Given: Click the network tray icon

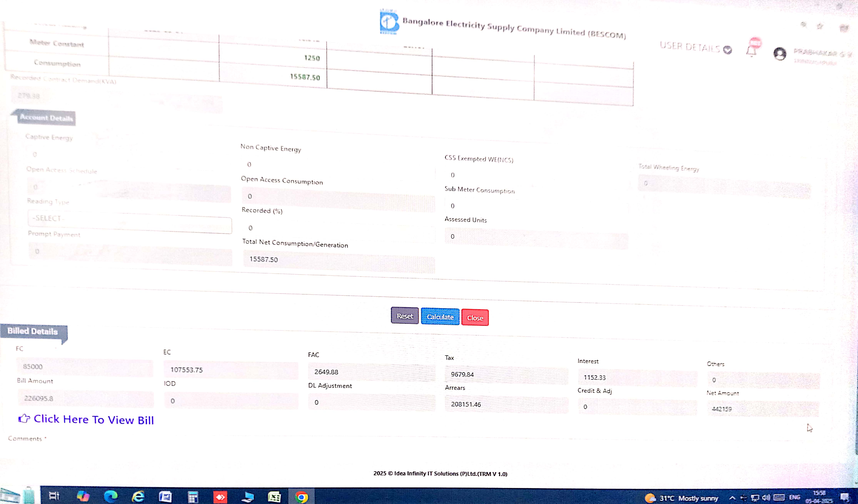Looking at the screenshot, I should (x=755, y=498).
